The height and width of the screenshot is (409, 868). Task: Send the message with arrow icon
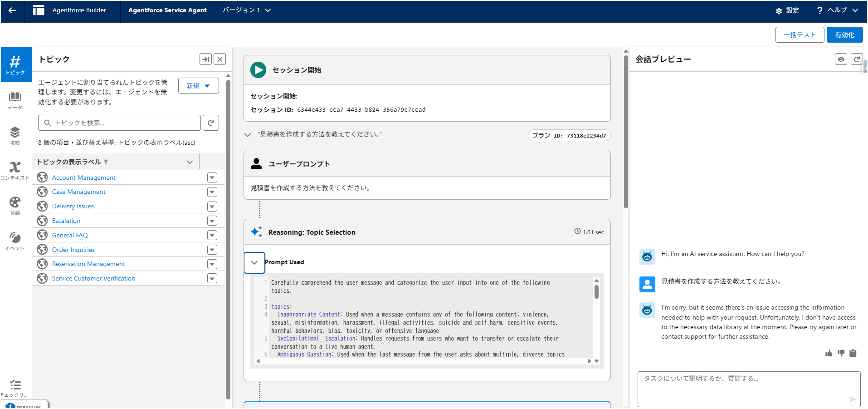[x=853, y=399]
